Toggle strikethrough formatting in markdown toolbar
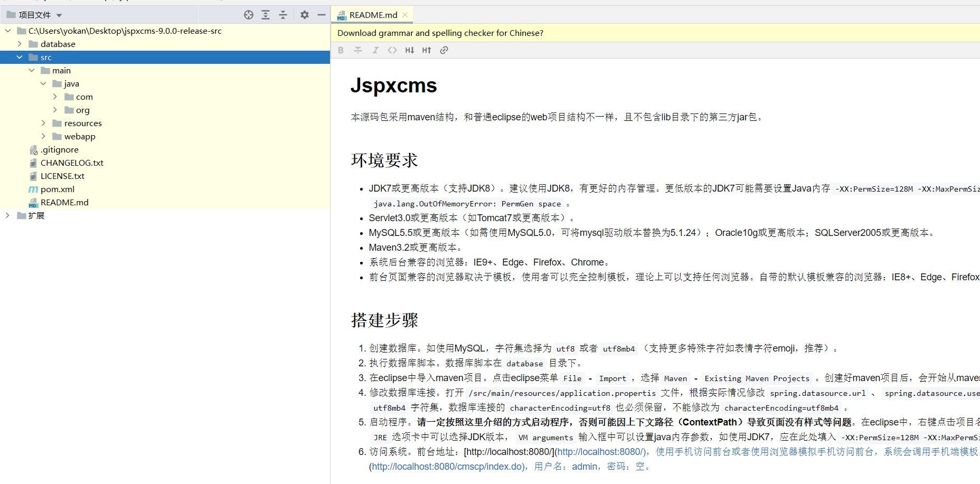This screenshot has height=484, width=980. (358, 50)
